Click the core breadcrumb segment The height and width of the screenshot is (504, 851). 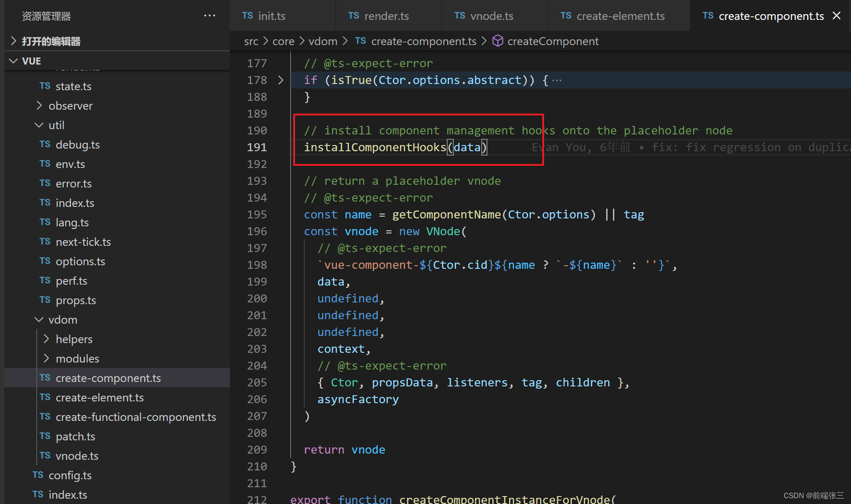pyautogui.click(x=283, y=41)
